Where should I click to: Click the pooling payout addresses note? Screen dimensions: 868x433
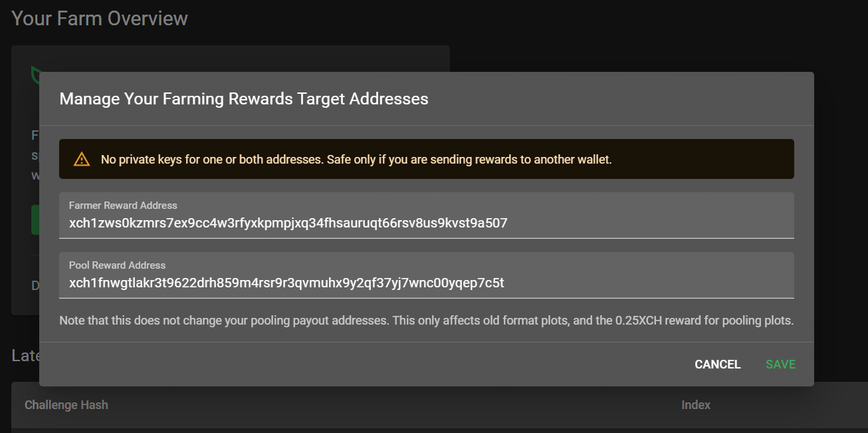pyautogui.click(x=427, y=320)
